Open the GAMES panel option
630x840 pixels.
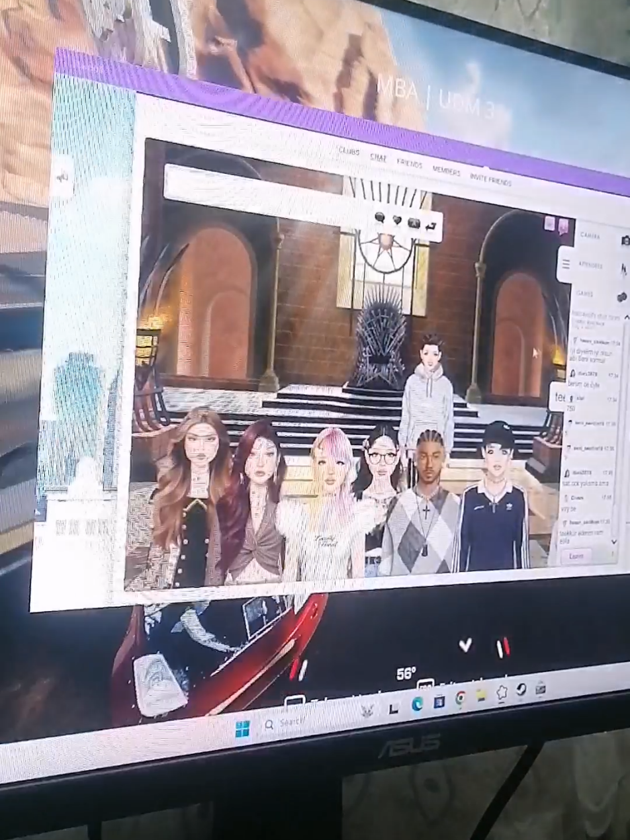point(585,293)
